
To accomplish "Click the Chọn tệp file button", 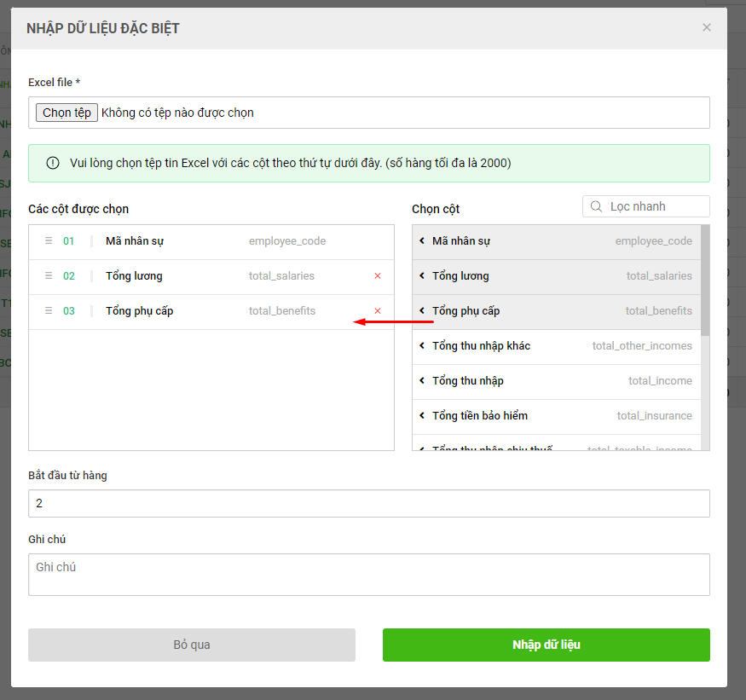I will [x=67, y=113].
